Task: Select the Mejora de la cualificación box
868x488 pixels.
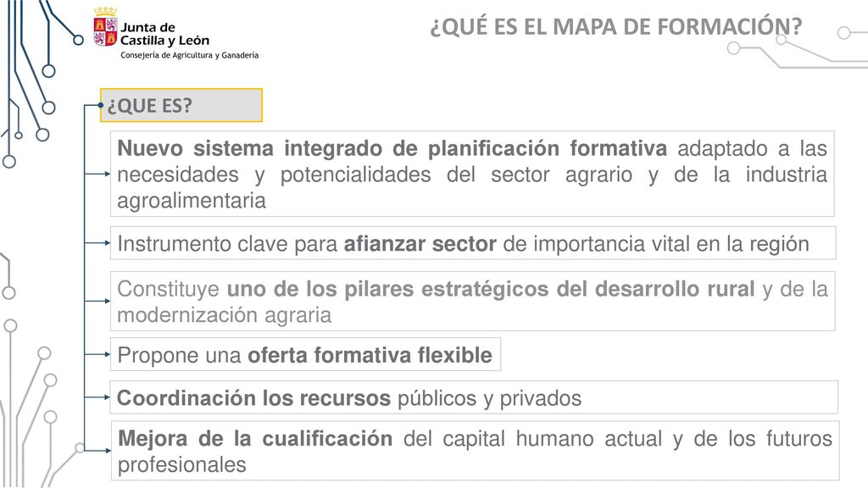Action: pos(475,451)
